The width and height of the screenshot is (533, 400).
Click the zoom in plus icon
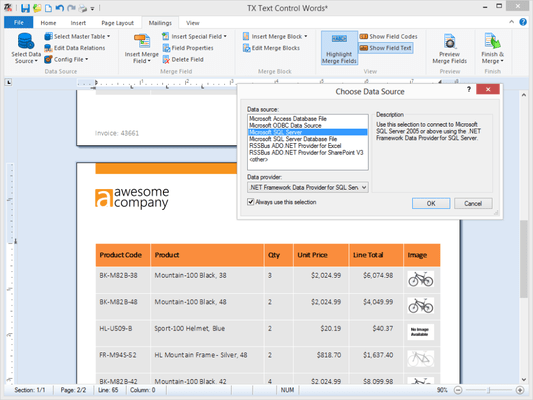coord(520,390)
